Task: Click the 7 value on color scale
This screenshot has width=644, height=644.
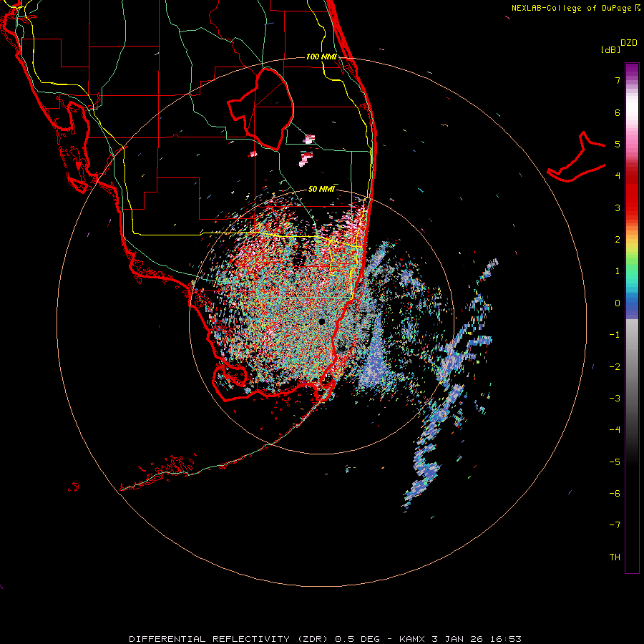Action: pyautogui.click(x=618, y=80)
